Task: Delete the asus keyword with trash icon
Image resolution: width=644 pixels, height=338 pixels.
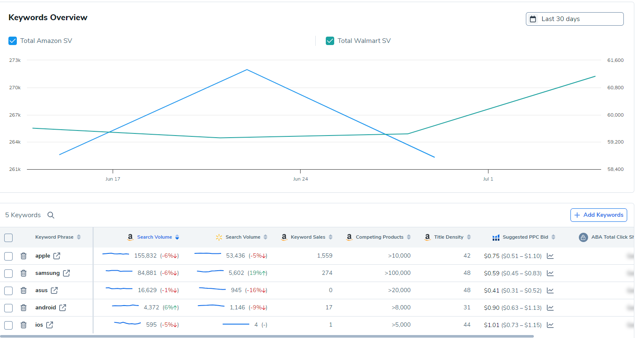Action: [x=24, y=290]
